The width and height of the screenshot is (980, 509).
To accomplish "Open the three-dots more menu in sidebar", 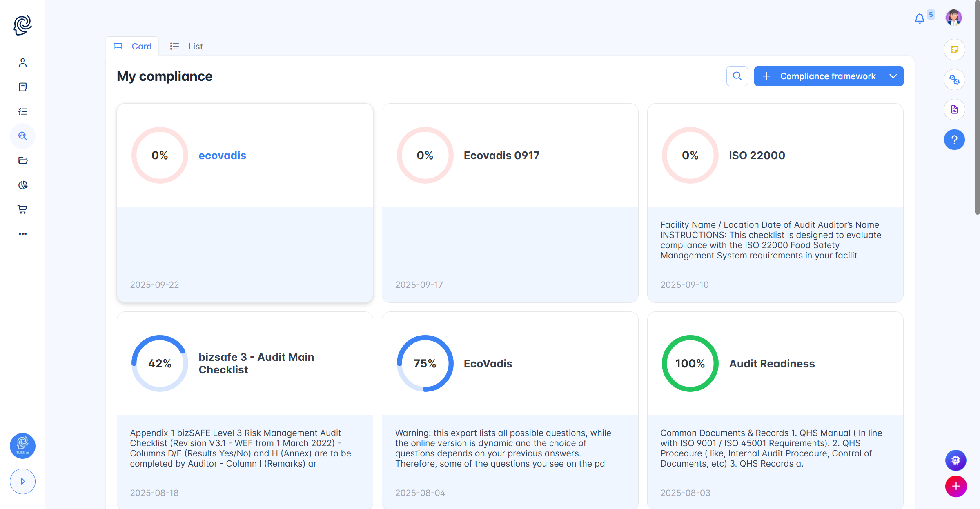I will click(x=22, y=234).
